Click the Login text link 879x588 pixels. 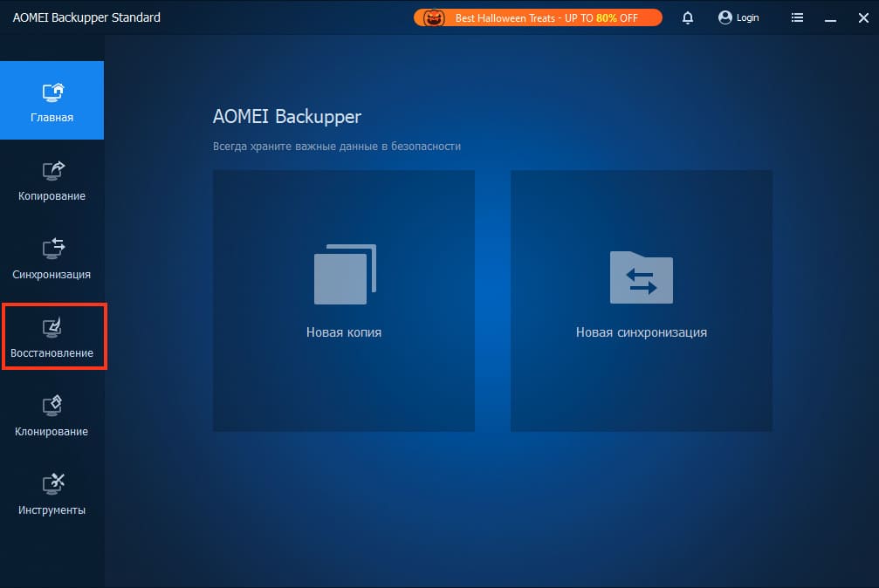click(x=747, y=18)
